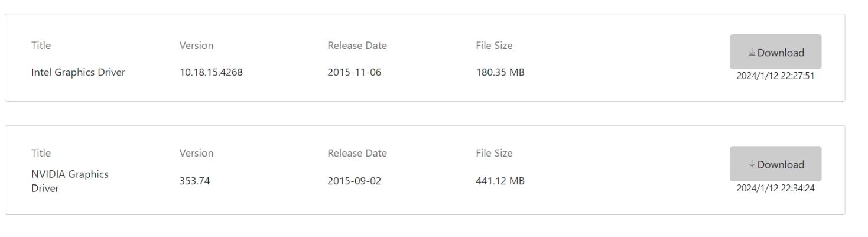Download the NVIDIA Graphics Driver

point(775,164)
